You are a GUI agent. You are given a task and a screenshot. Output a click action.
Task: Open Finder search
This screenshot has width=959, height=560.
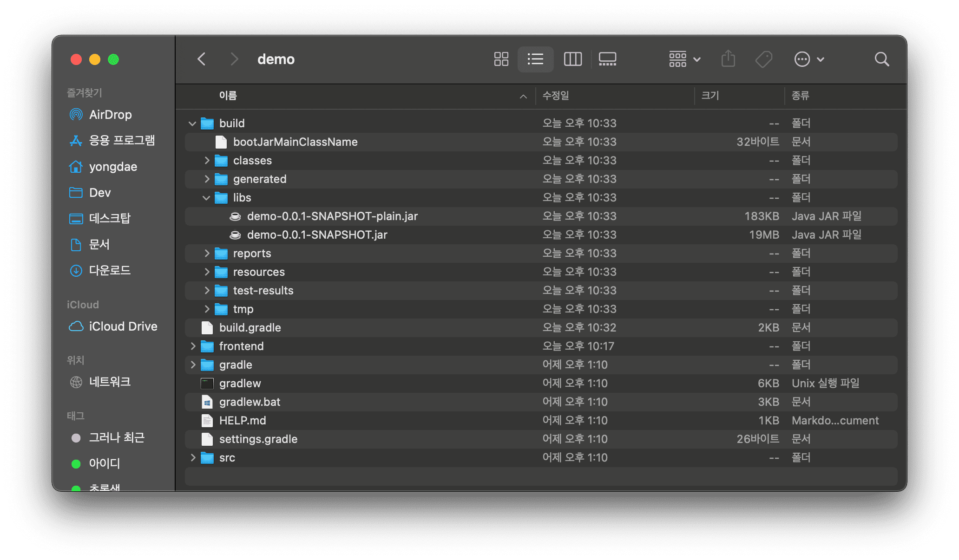pos(881,59)
